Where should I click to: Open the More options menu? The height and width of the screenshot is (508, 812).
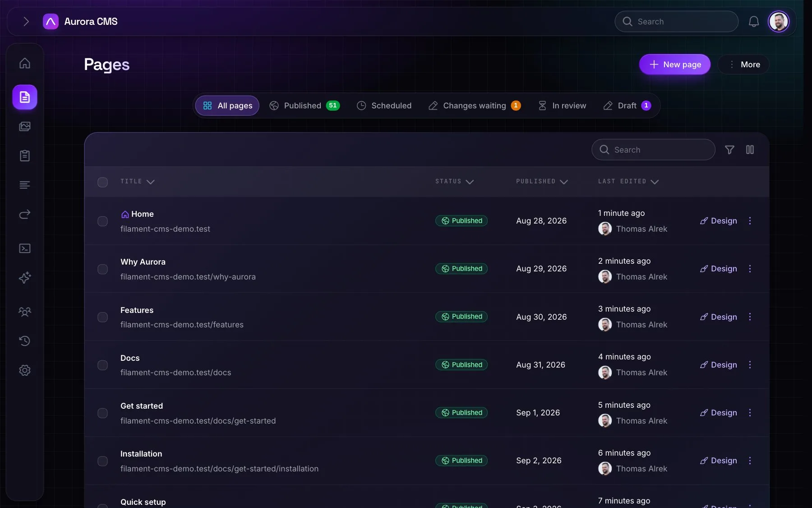tap(744, 65)
